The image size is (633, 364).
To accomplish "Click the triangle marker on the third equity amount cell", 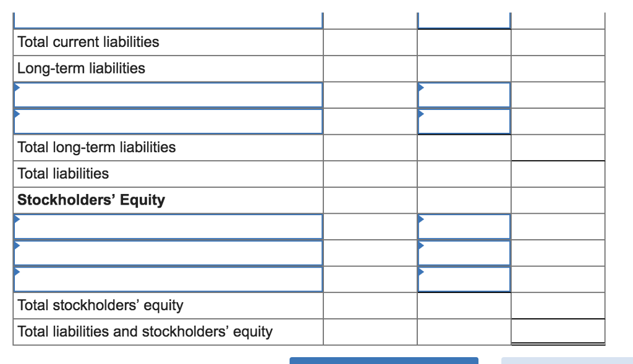I will click(x=421, y=271).
